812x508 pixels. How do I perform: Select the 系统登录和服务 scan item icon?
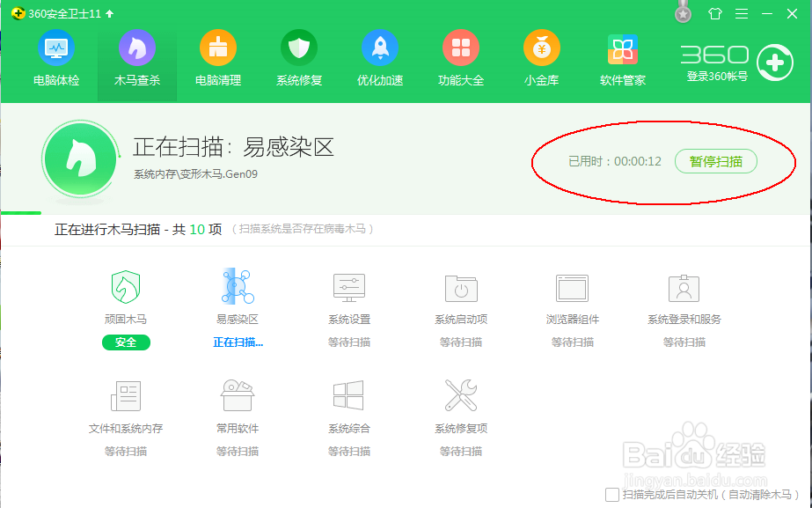[684, 288]
